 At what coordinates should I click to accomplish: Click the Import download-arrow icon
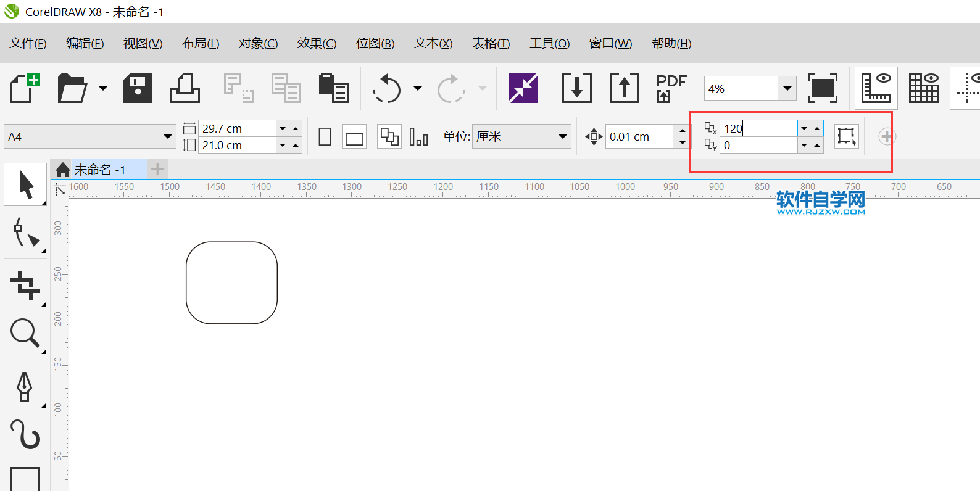[x=576, y=88]
